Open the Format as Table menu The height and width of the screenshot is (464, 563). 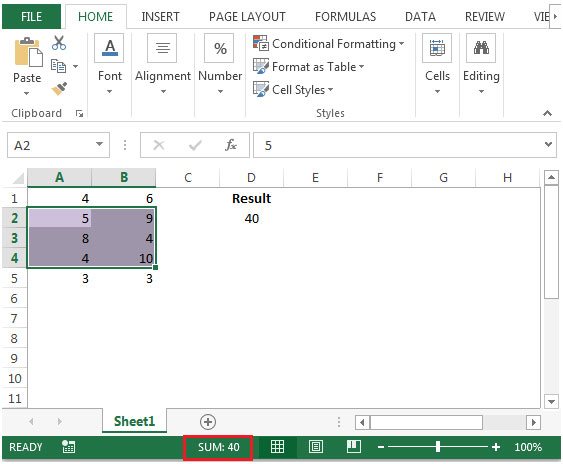click(308, 66)
